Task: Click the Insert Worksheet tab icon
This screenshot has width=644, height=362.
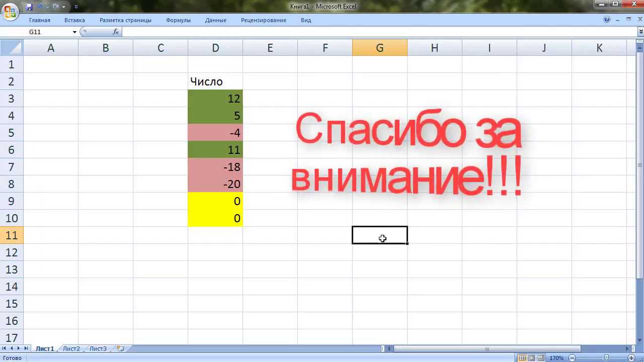Action: (x=120, y=348)
